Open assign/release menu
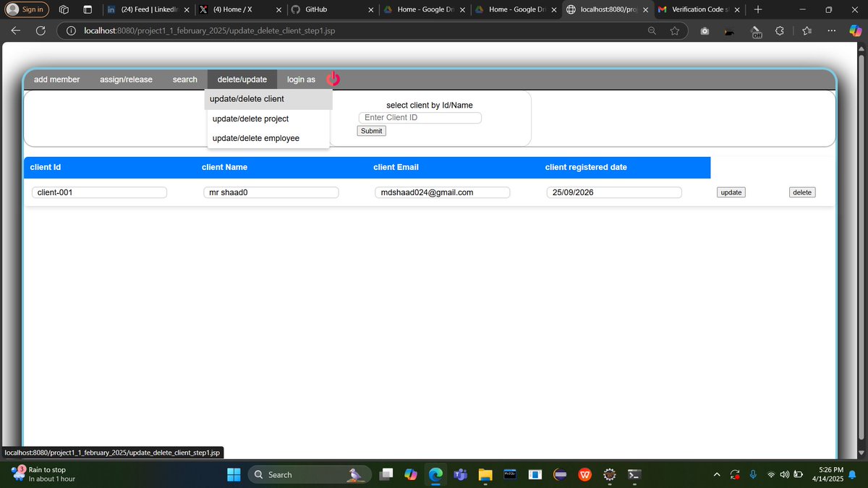This screenshot has height=488, width=868. click(x=127, y=80)
